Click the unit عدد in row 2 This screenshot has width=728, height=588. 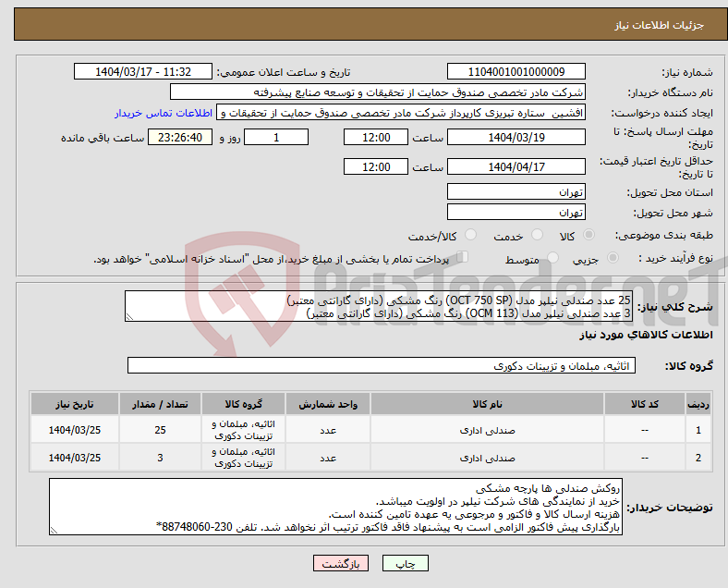point(328,458)
